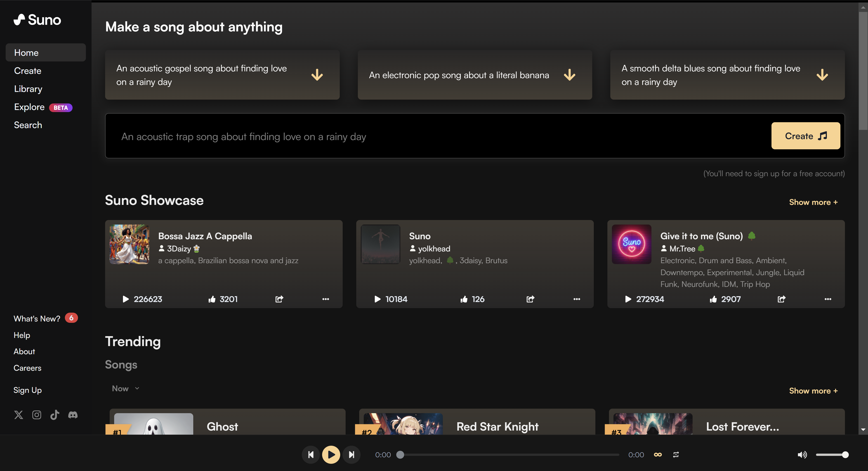This screenshot has height=471, width=868.
Task: Use the acoustic gospel song prompt arrow
Action: (x=317, y=75)
